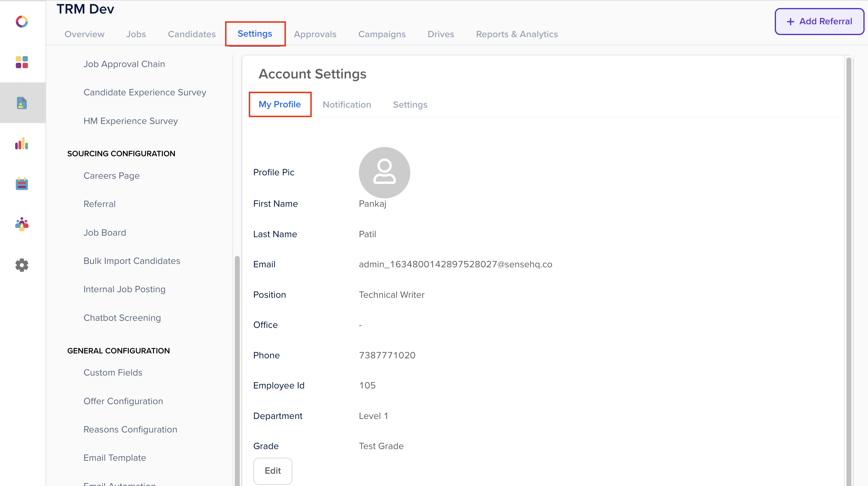This screenshot has width=868, height=486.
Task: Switch to the Campaigns tab
Action: pyautogui.click(x=382, y=34)
